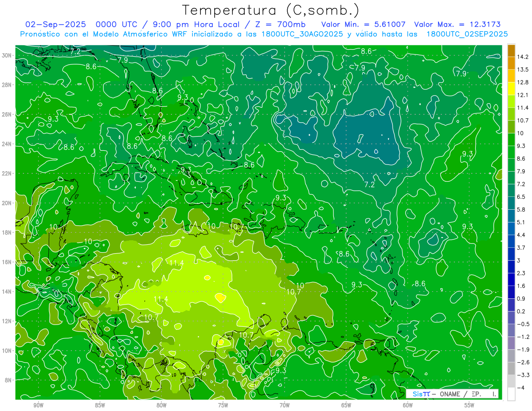Pick the yellow swatch between 12.8 and 12.1
The height and width of the screenshot is (411, 532).
point(511,89)
